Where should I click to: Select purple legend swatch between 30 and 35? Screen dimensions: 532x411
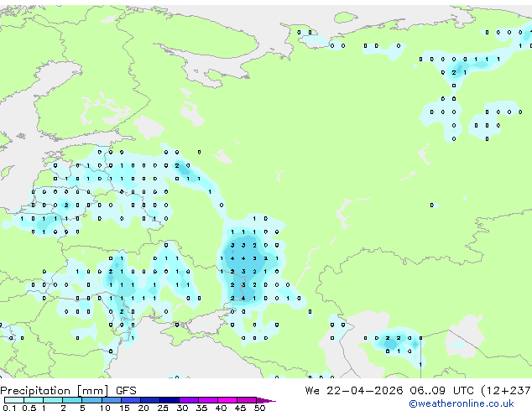189,400
